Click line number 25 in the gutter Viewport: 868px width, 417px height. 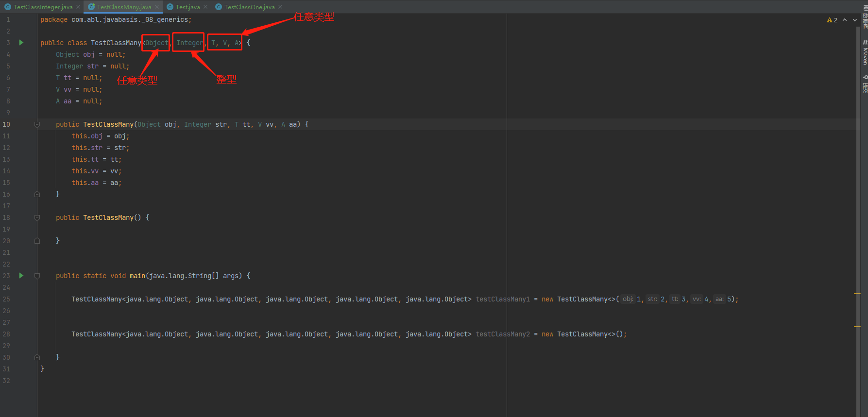6,299
